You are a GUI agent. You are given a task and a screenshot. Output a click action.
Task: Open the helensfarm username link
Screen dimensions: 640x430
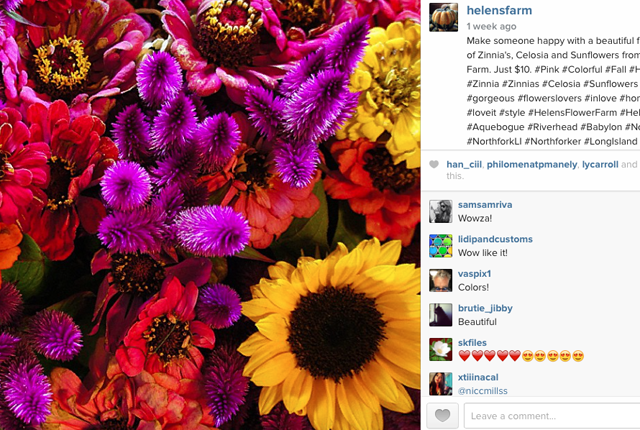point(499,10)
